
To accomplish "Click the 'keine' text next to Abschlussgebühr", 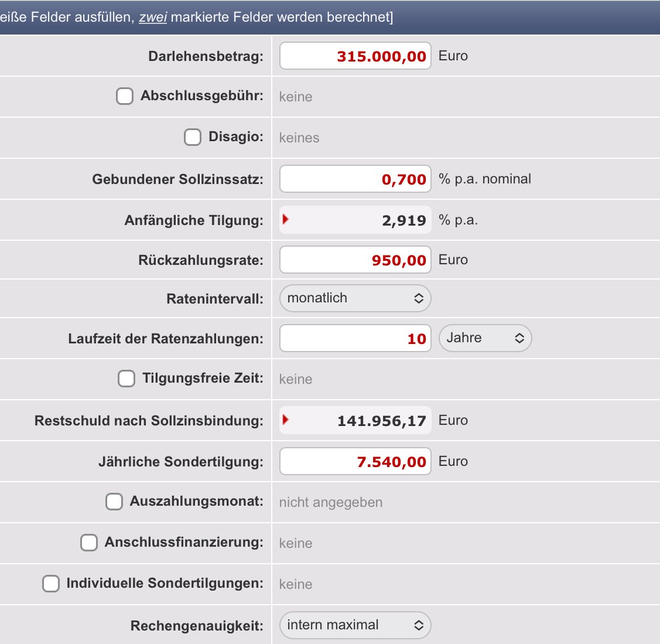I will click(x=296, y=97).
